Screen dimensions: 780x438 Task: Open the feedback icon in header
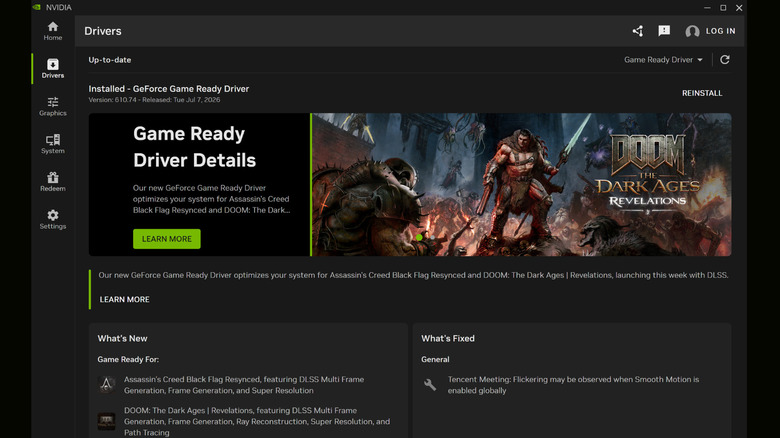tap(664, 31)
